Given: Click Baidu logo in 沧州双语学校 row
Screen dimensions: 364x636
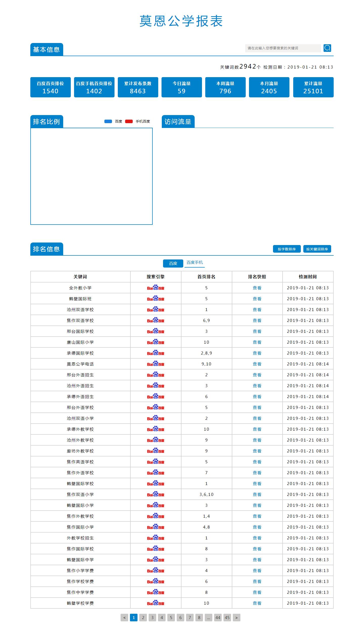Looking at the screenshot, I should (x=156, y=310).
